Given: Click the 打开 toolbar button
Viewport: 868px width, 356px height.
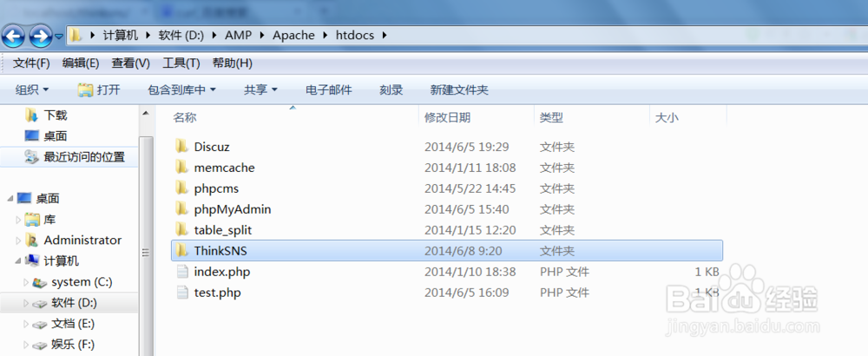Looking at the screenshot, I should pos(99,89).
